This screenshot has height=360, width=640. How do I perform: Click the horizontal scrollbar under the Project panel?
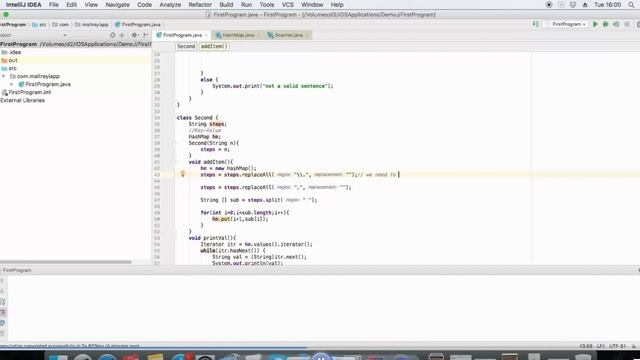click(66, 262)
